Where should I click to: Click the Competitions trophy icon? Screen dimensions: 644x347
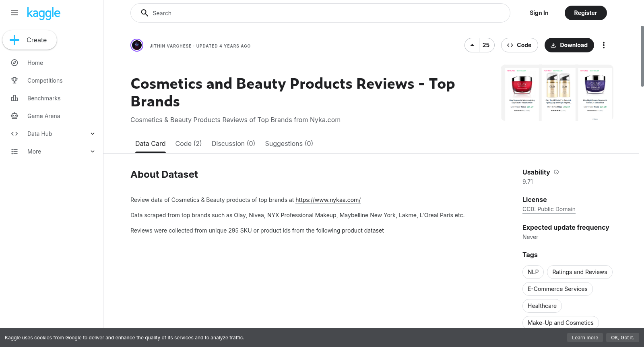pos(14,81)
